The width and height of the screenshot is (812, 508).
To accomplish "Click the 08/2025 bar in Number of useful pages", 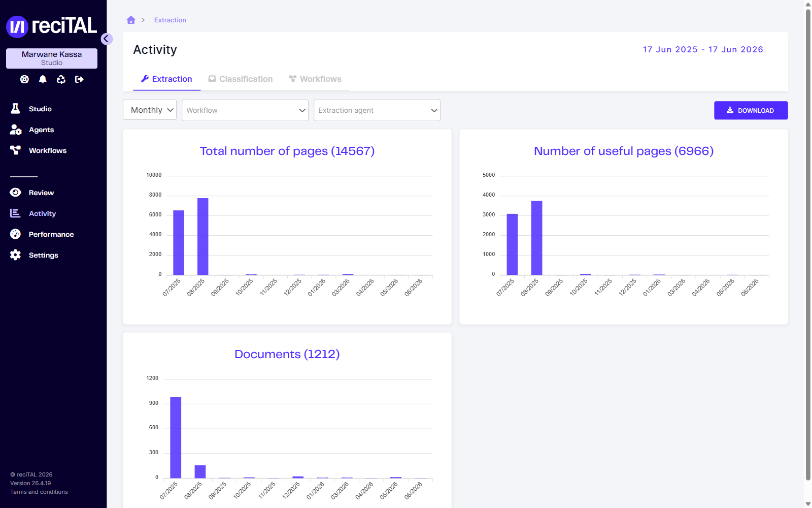I will point(537,238).
